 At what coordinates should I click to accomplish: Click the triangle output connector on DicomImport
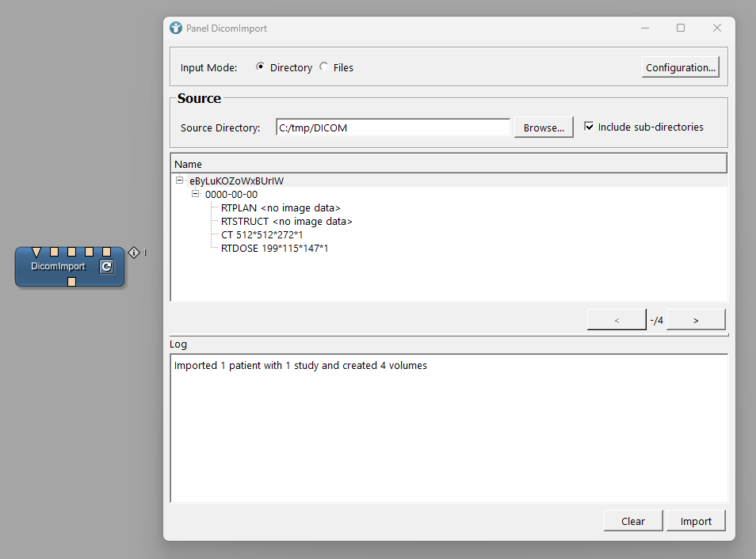[36, 252]
